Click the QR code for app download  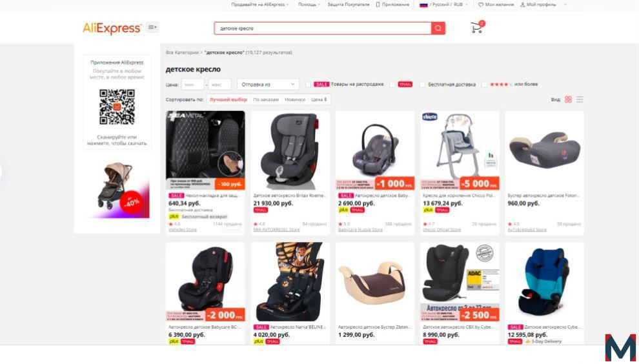[117, 106]
